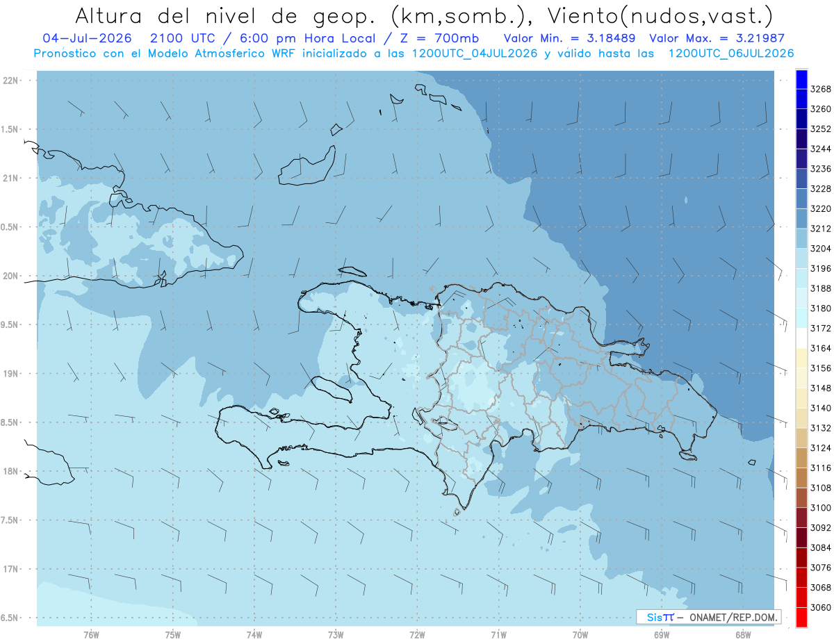Click the legend value '3108'

821,488
